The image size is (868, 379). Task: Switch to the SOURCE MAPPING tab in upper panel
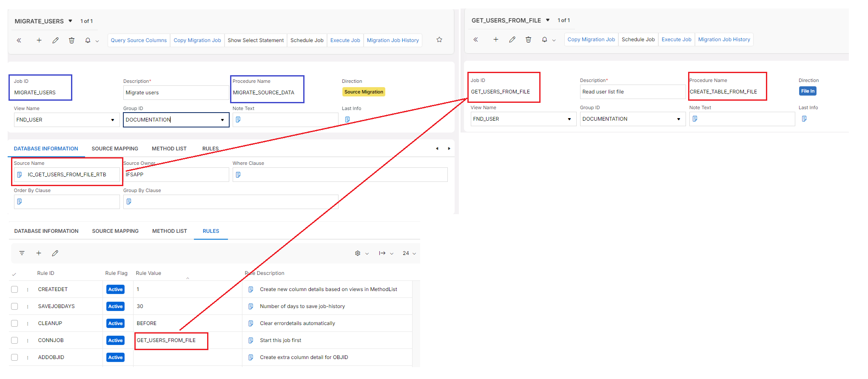coord(115,149)
